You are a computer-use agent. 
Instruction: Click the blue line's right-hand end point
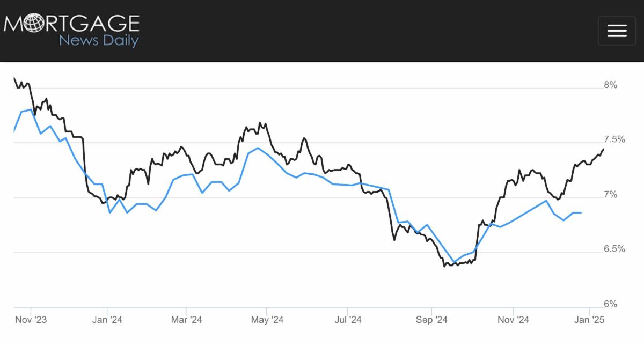click(581, 212)
